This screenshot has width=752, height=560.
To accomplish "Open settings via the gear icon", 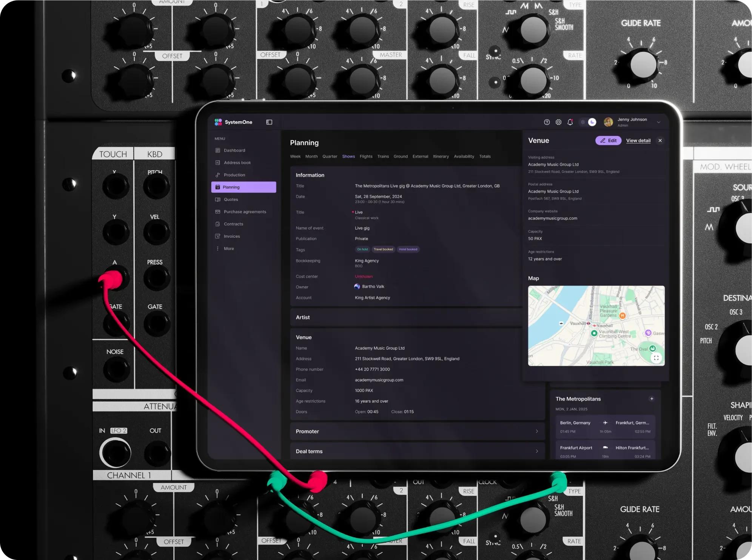I will [x=558, y=122].
